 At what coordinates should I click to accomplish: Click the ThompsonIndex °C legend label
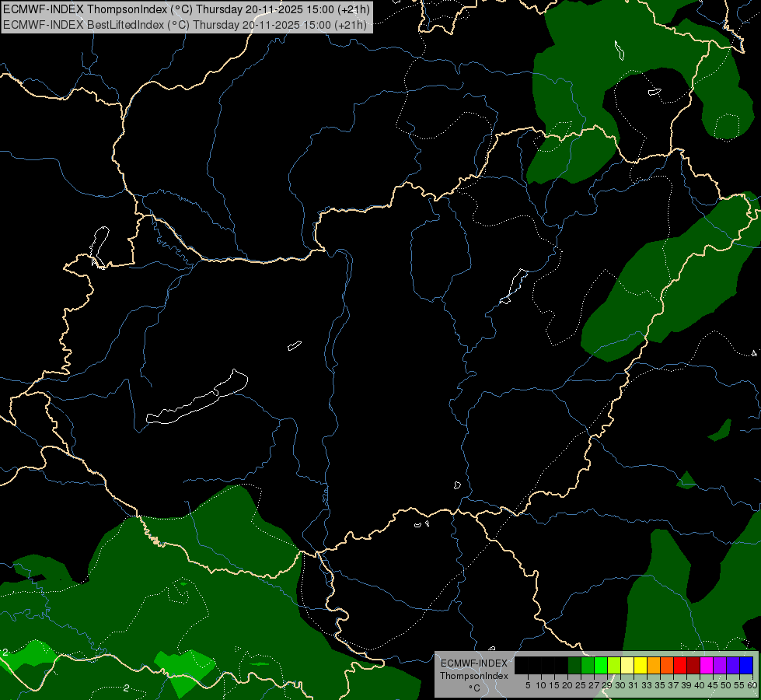pos(473,675)
